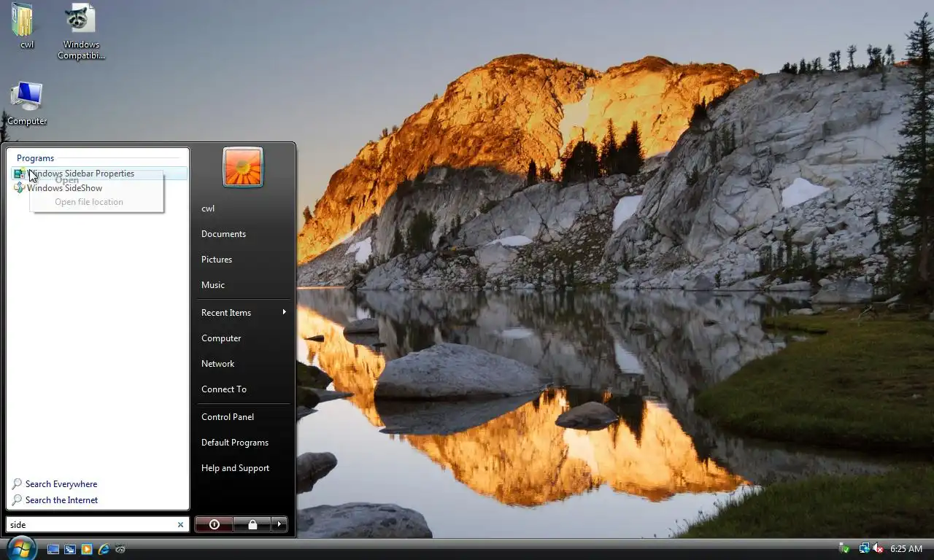This screenshot has width=934, height=560.
Task: Click the Search Everywhere magnifier icon
Action: [x=17, y=484]
